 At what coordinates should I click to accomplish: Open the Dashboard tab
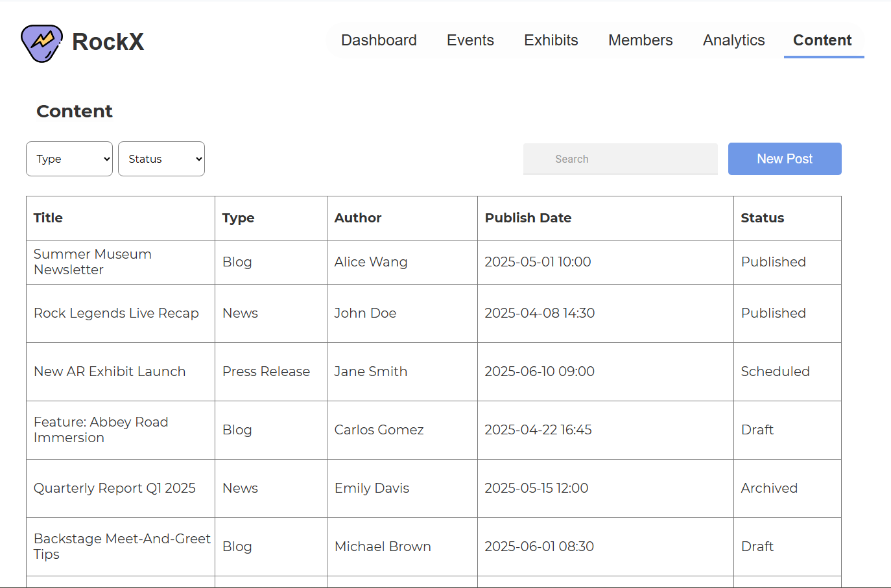point(379,40)
